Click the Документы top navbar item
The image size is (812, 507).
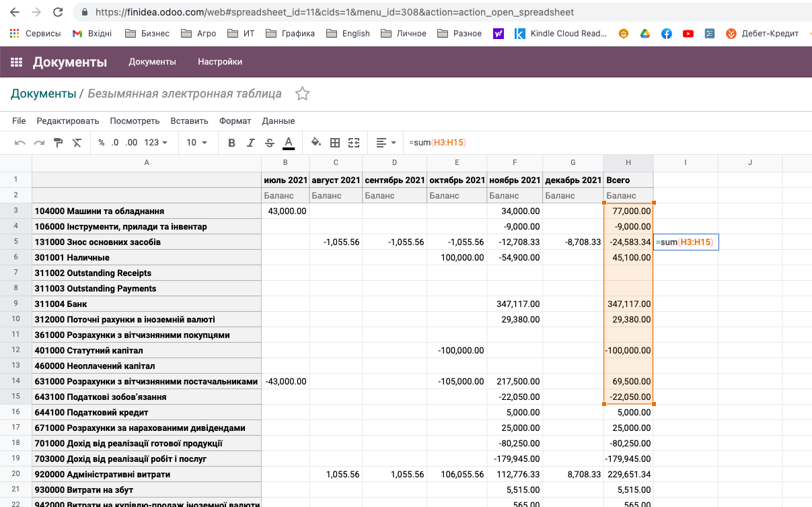tap(153, 62)
